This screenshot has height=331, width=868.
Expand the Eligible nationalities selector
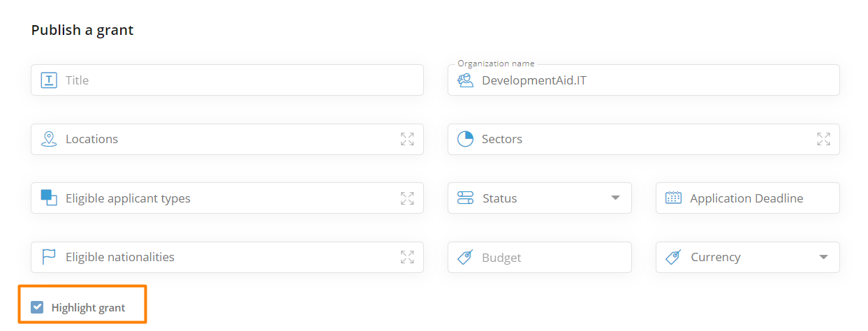[x=407, y=257]
